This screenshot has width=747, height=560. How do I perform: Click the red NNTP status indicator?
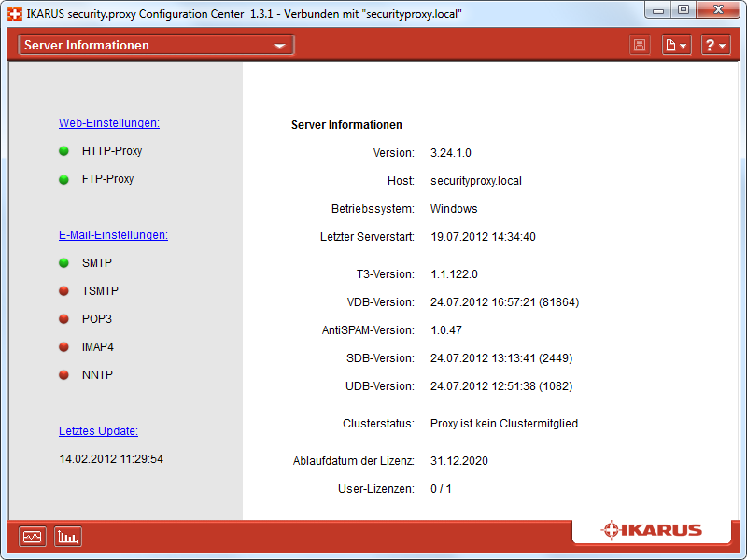[x=64, y=375]
